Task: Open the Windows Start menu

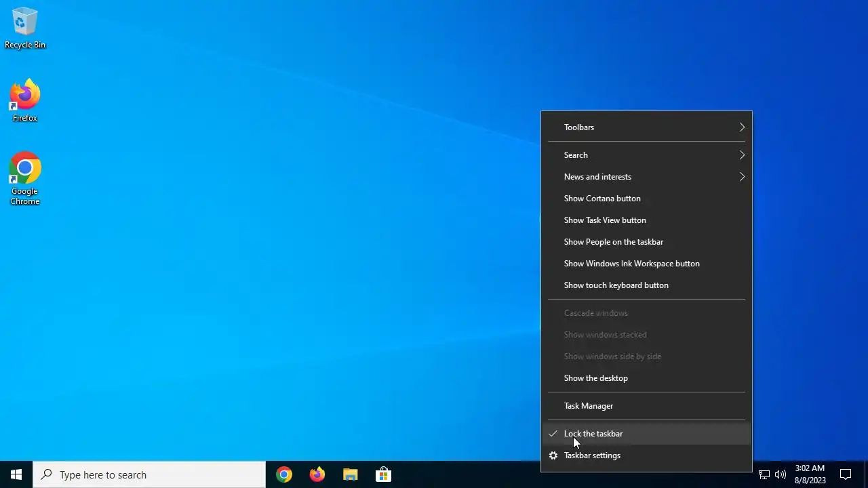Action: pos(16,474)
